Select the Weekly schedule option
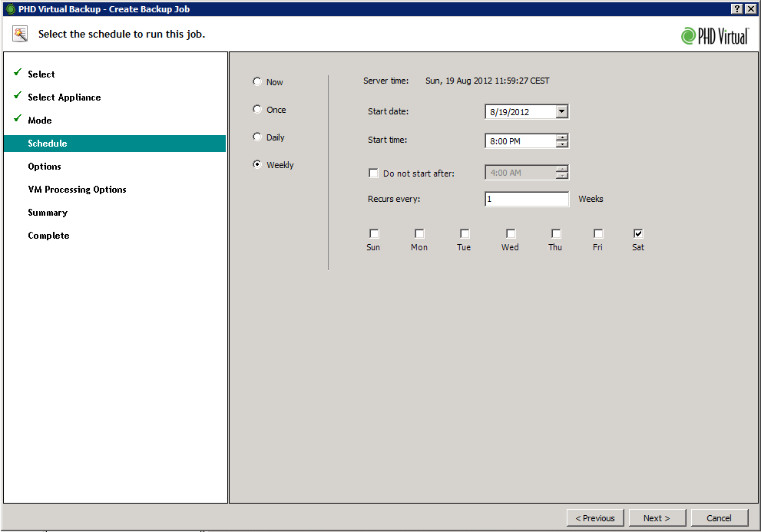This screenshot has height=532, width=761. click(257, 164)
